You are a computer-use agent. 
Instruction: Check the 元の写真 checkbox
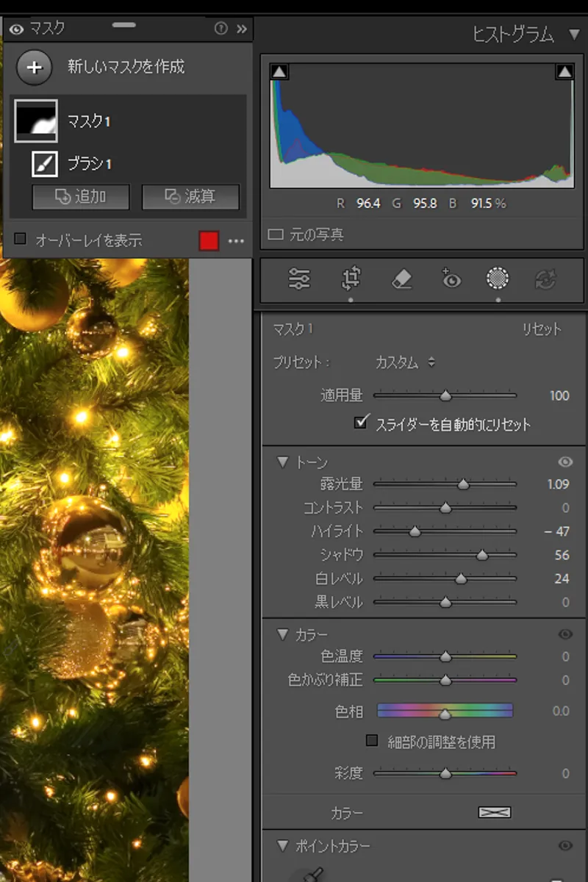pos(276,235)
